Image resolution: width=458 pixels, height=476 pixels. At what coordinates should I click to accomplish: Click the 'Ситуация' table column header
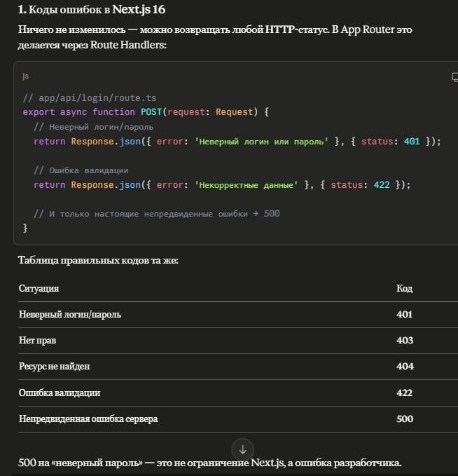(39, 288)
